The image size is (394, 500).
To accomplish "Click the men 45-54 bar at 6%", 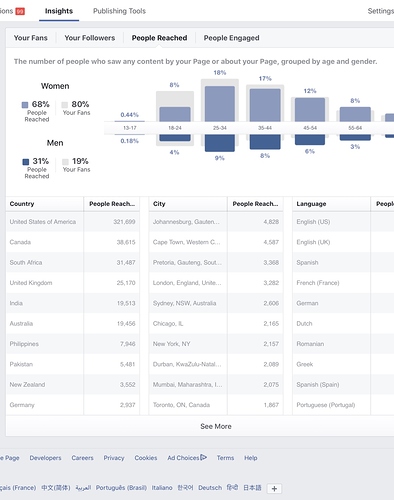I will tap(310, 140).
